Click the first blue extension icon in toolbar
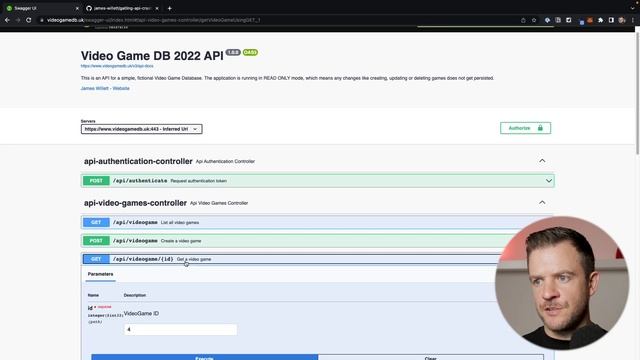This screenshot has width=640, height=360. [547, 20]
